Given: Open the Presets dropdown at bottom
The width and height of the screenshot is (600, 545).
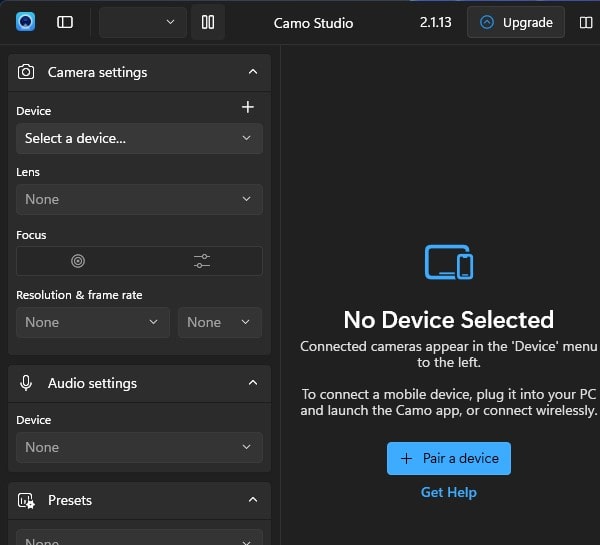Looking at the screenshot, I should click(x=139, y=538).
